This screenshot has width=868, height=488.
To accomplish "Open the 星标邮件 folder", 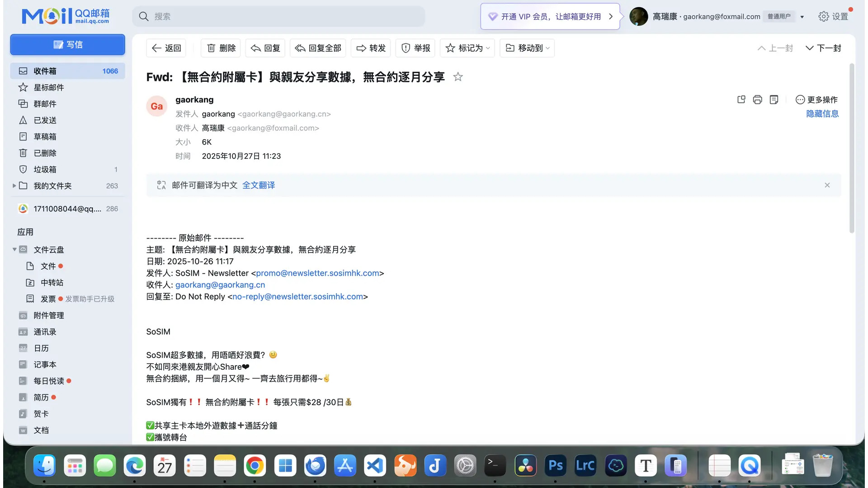I will 48,87.
